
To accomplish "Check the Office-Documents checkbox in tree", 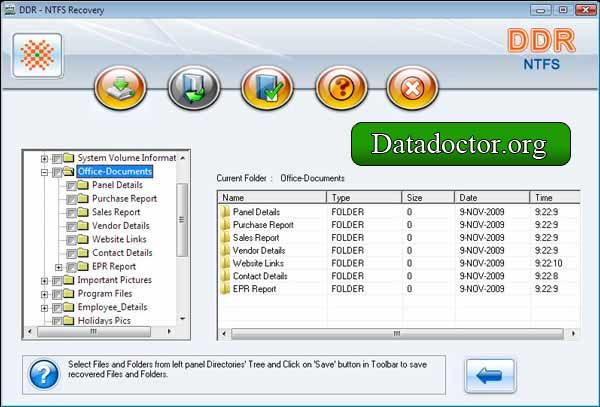I will [x=57, y=172].
